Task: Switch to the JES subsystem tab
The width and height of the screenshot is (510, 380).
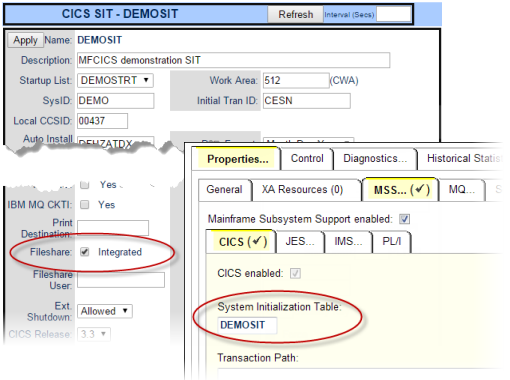Action: pos(300,241)
